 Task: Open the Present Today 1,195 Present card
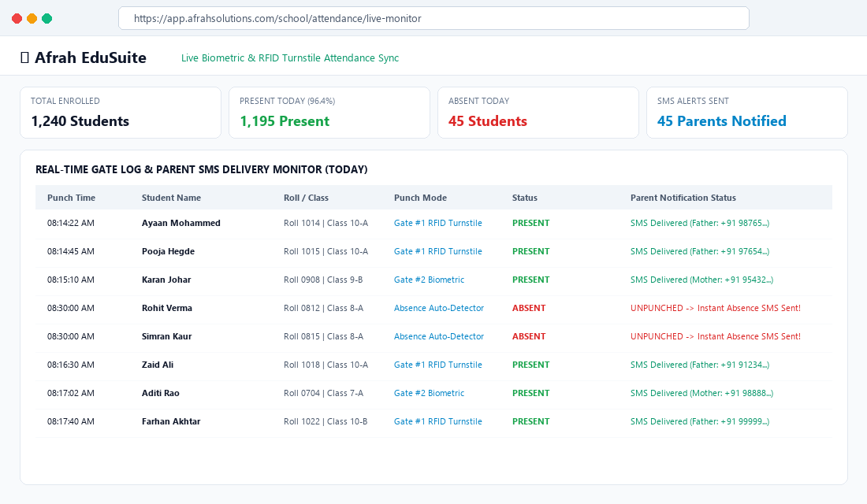(x=329, y=113)
